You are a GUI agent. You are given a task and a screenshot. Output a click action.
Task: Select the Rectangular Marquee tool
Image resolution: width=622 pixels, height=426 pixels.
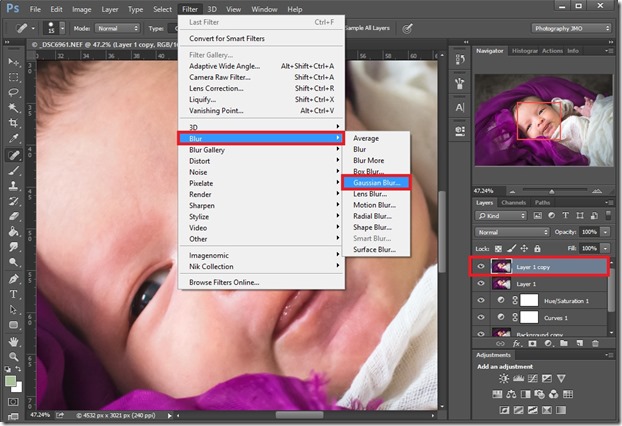click(x=13, y=77)
